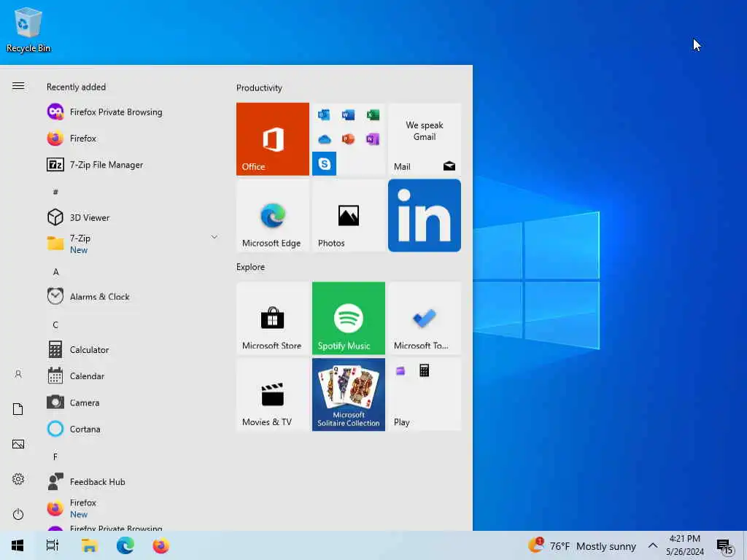Open the Excel icon in the Office group tile
Screen dimensions: 747x560
click(373, 114)
